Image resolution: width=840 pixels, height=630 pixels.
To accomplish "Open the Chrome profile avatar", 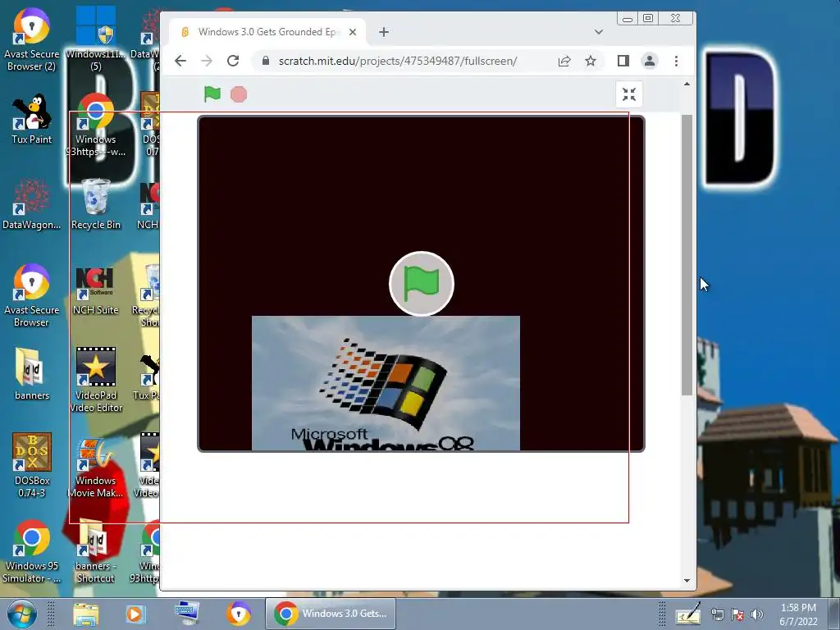I will [x=650, y=61].
